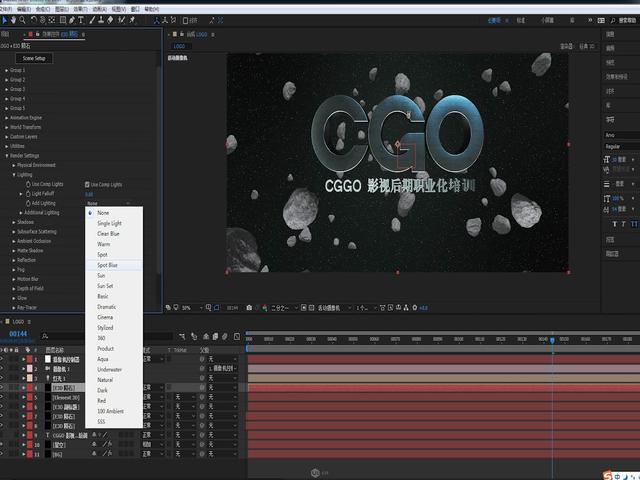Click the Light Falloff value 0.00
640x480 pixels.
pyautogui.click(x=89, y=194)
